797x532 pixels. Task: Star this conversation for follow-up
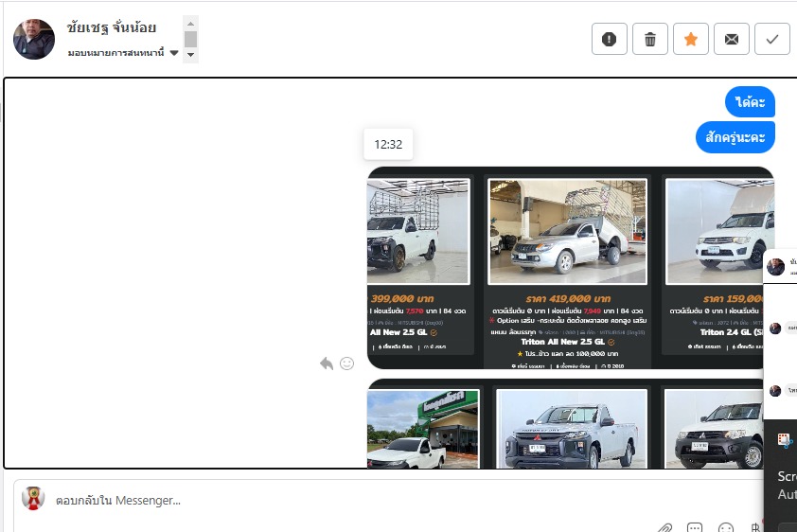click(x=691, y=39)
